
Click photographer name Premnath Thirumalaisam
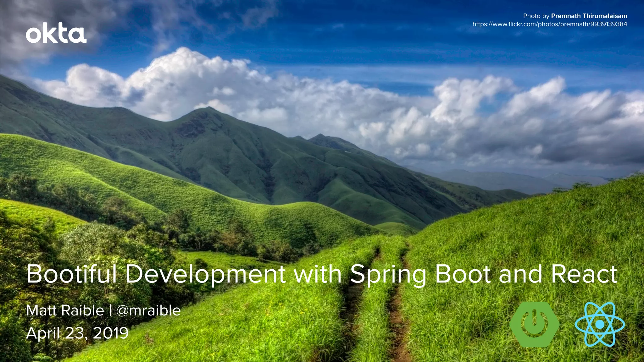589,16
